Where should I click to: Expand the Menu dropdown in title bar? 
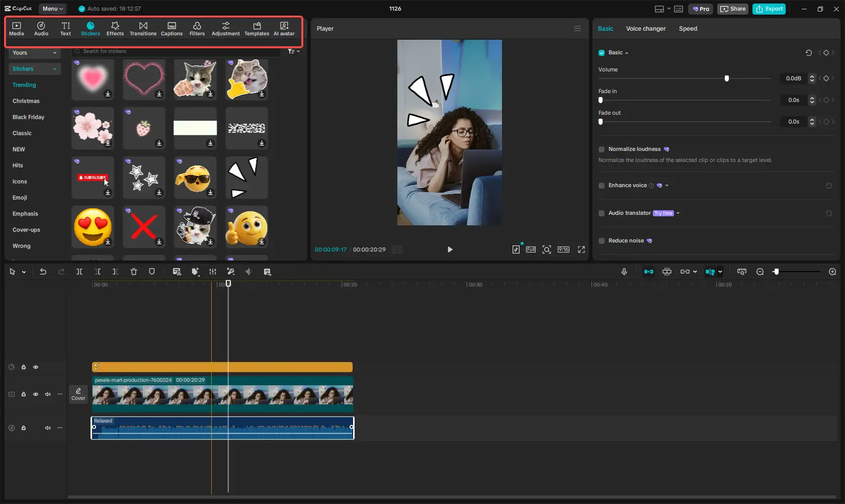52,9
